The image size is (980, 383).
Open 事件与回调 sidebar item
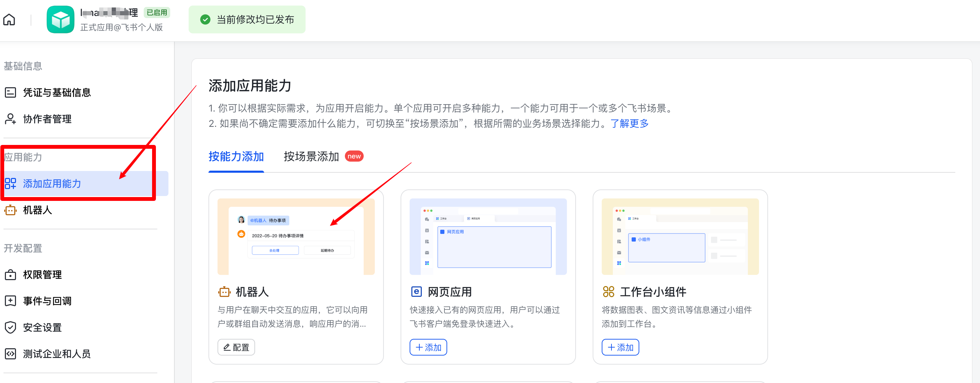(47, 301)
